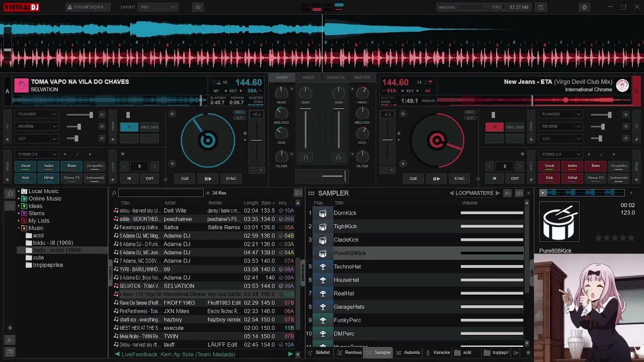This screenshot has height=362, width=644.
Task: Toggle the HiHat stem pad on left deck
Action: point(48,178)
